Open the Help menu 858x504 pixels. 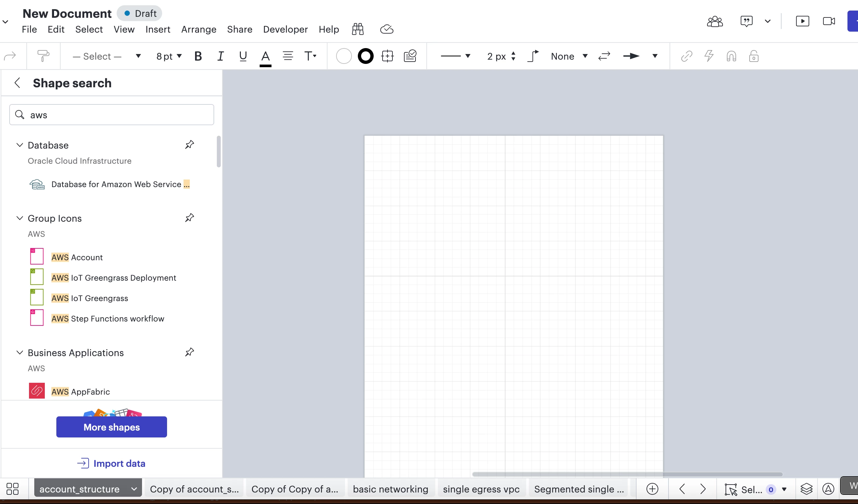[329, 29]
